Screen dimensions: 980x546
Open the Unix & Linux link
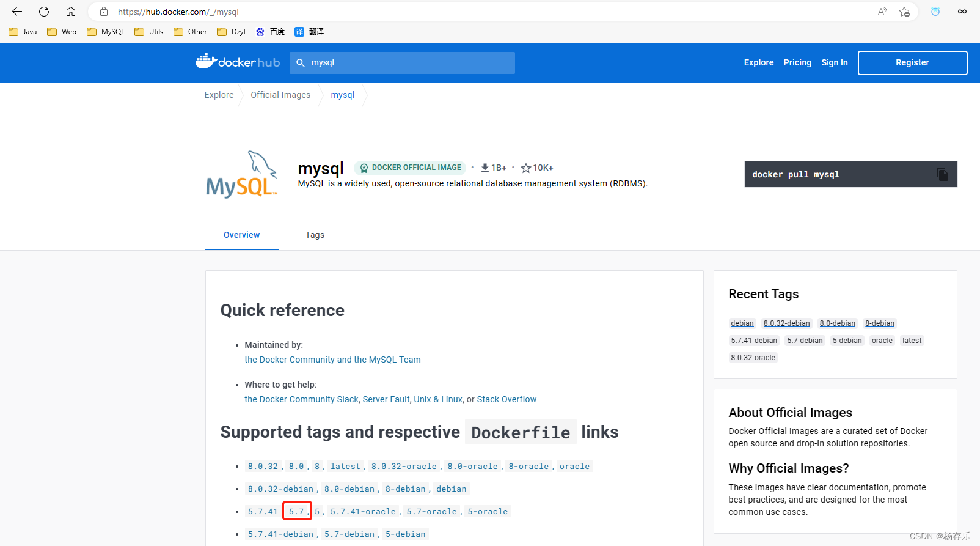click(x=438, y=399)
